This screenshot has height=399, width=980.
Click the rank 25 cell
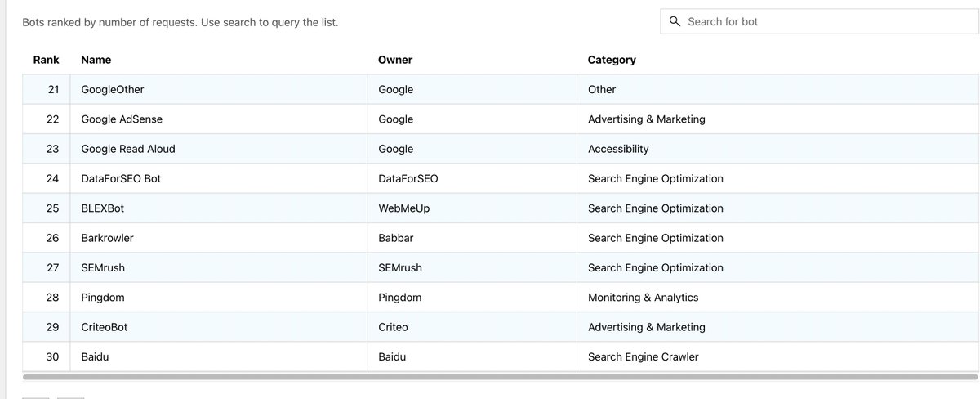point(47,208)
